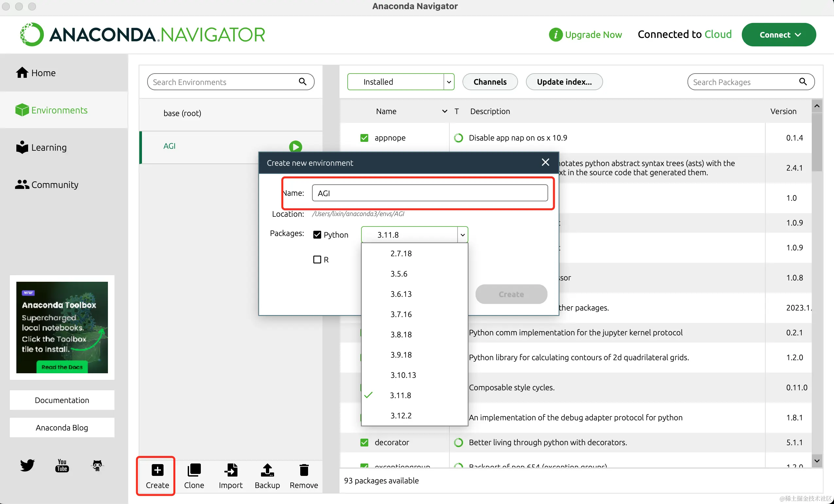Click the Clone environment icon
This screenshot has width=834, height=504.
(x=194, y=470)
